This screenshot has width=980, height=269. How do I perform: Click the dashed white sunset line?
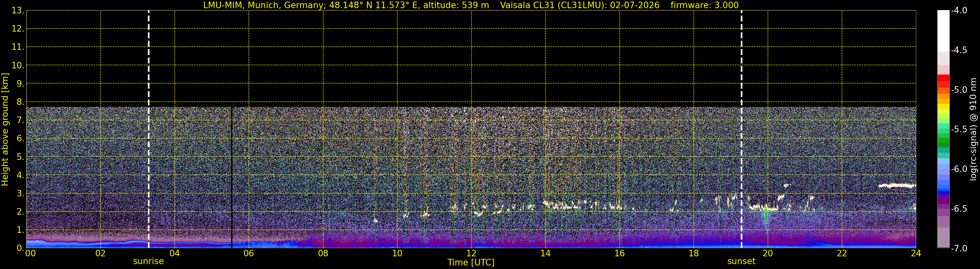(x=741, y=129)
